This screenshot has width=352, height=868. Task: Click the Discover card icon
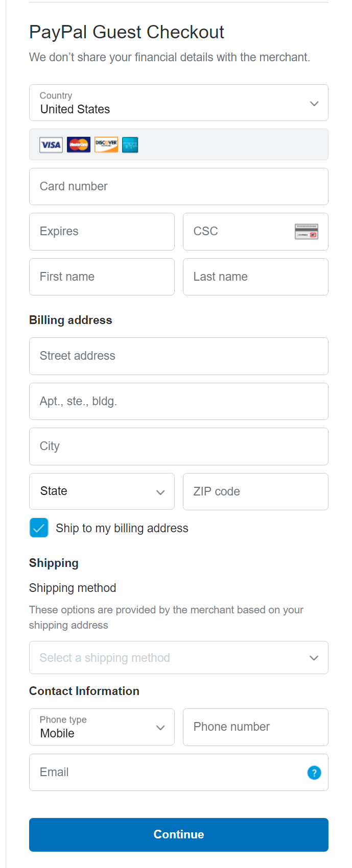pyautogui.click(x=106, y=145)
